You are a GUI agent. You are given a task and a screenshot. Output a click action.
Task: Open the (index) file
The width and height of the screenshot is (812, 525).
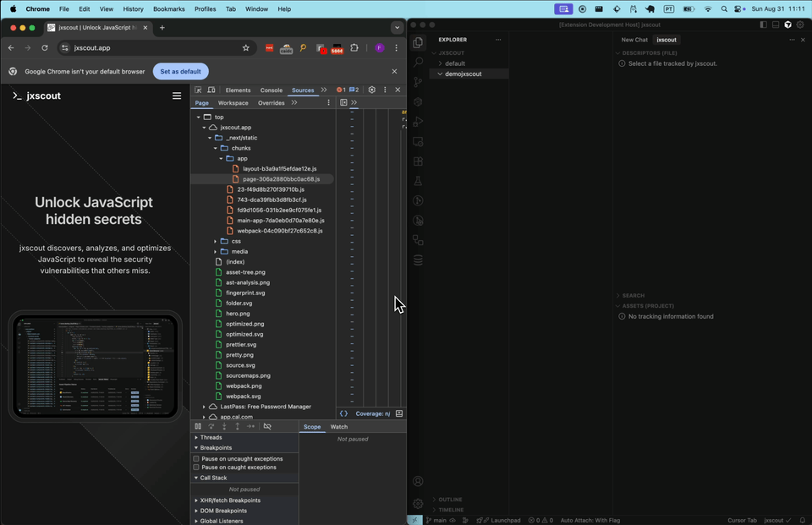[x=235, y=262]
